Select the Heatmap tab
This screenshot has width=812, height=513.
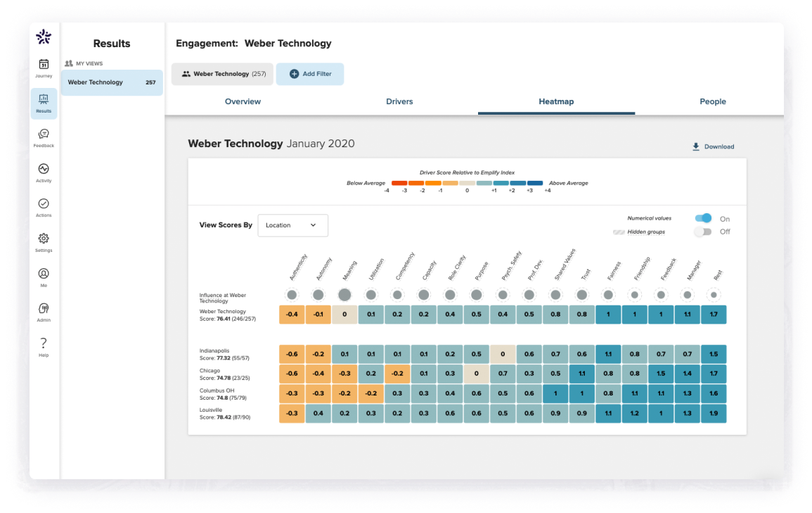click(556, 101)
